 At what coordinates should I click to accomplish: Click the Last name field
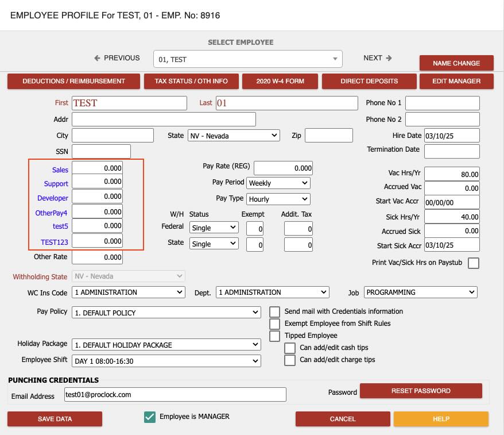click(x=286, y=103)
